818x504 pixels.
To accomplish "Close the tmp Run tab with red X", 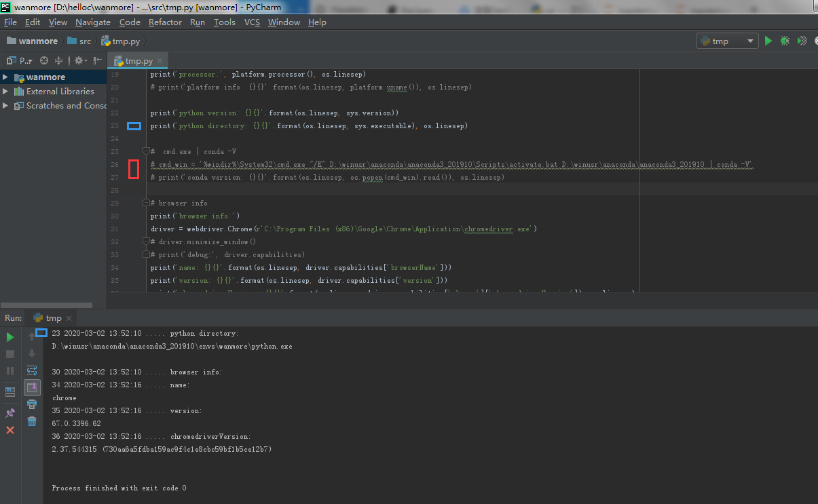I will [10, 429].
